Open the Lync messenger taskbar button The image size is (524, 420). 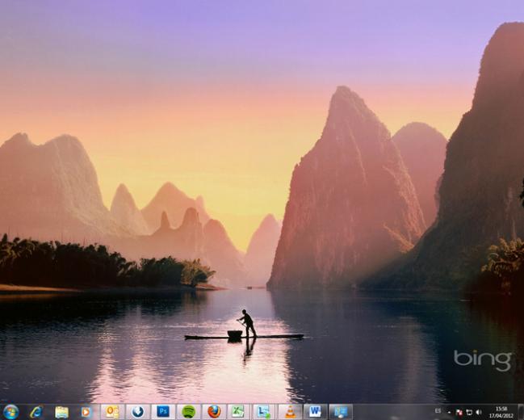(x=264, y=412)
